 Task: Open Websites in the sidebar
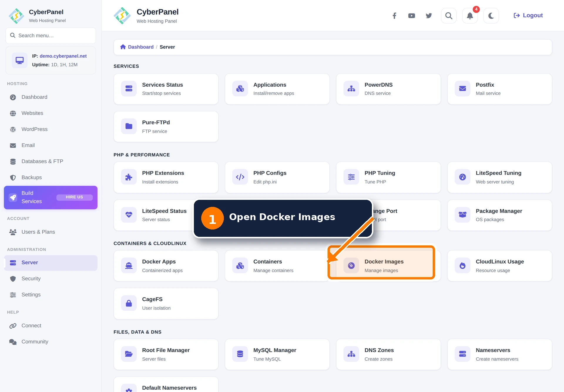pos(51,113)
